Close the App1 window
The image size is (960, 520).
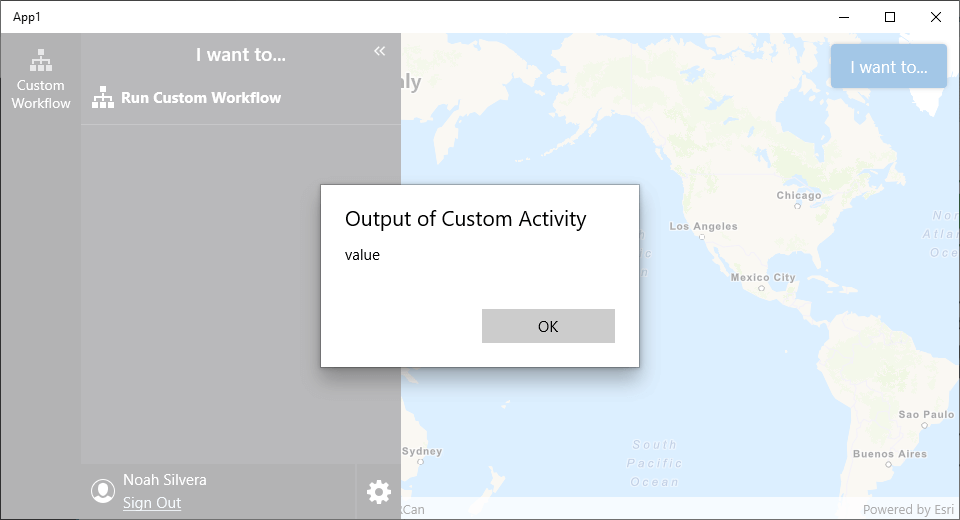tap(936, 16)
